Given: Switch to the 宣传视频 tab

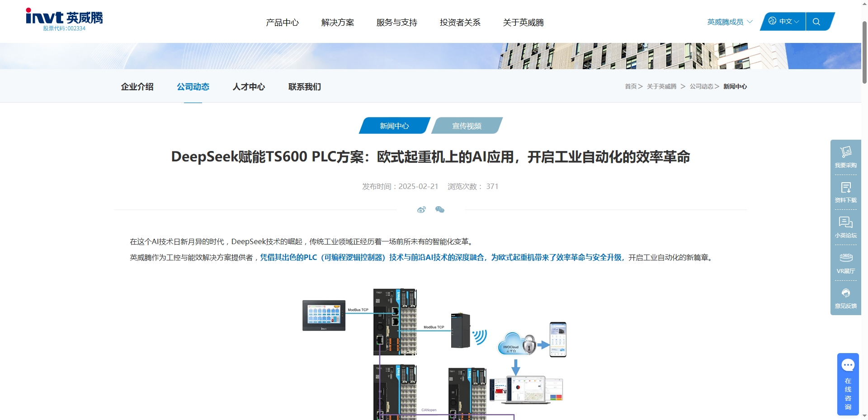Looking at the screenshot, I should click(x=467, y=126).
